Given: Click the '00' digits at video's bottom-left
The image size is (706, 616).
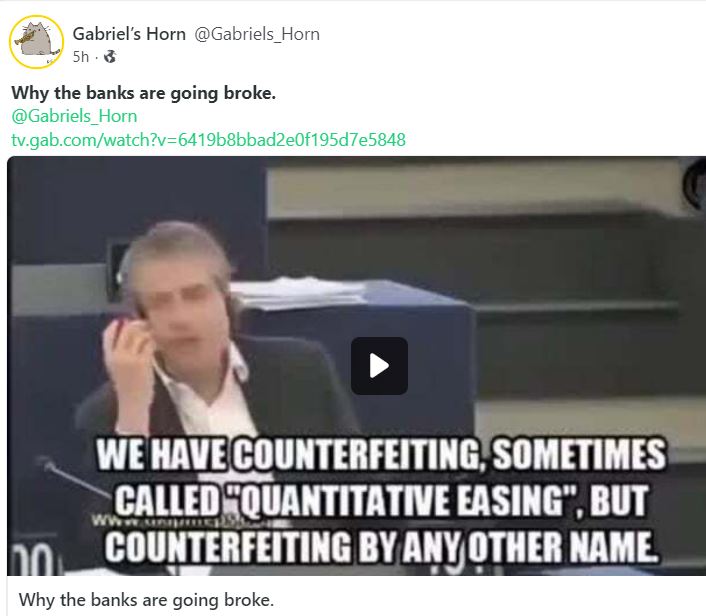Looking at the screenshot, I should click(31, 559).
